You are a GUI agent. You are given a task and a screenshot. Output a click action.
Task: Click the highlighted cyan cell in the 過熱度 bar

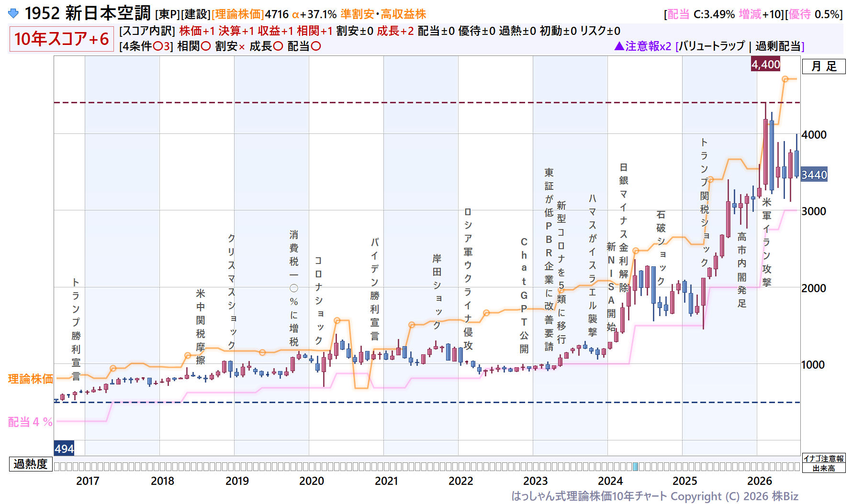(x=636, y=466)
